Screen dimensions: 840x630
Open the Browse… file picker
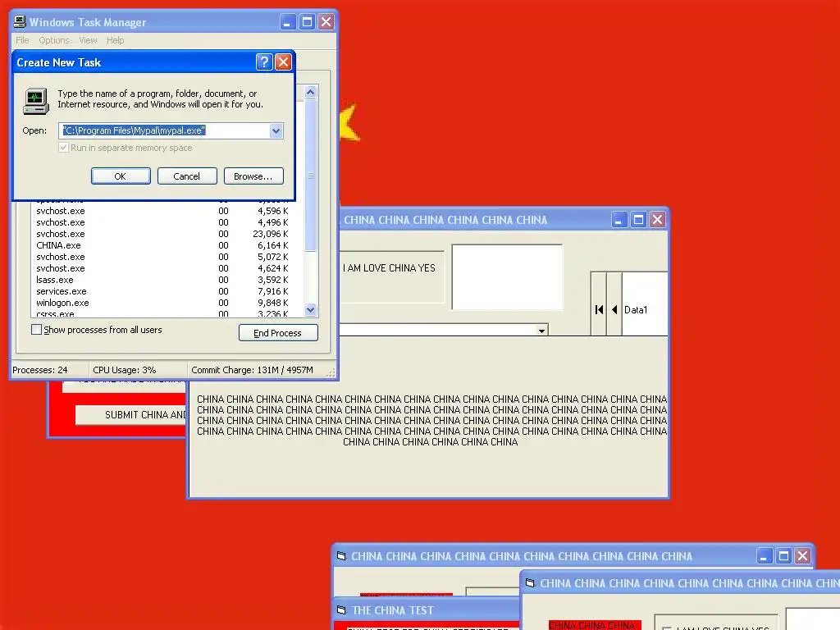click(x=253, y=176)
